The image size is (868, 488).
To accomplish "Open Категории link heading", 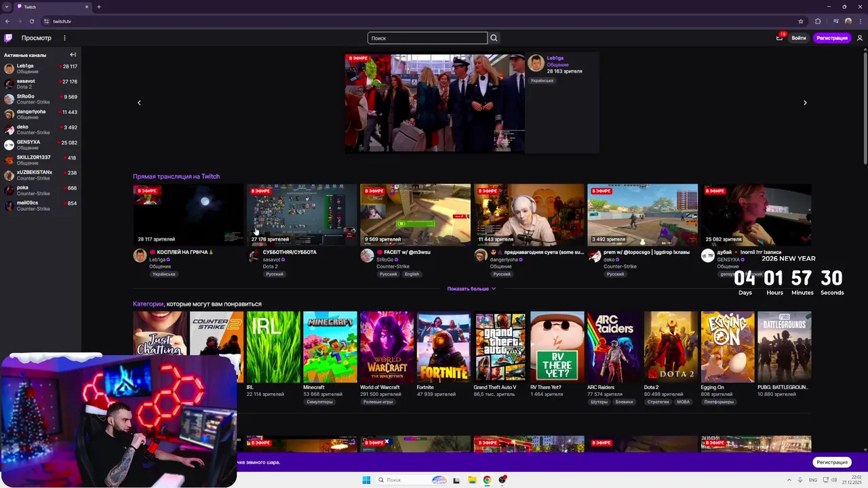I will [148, 304].
